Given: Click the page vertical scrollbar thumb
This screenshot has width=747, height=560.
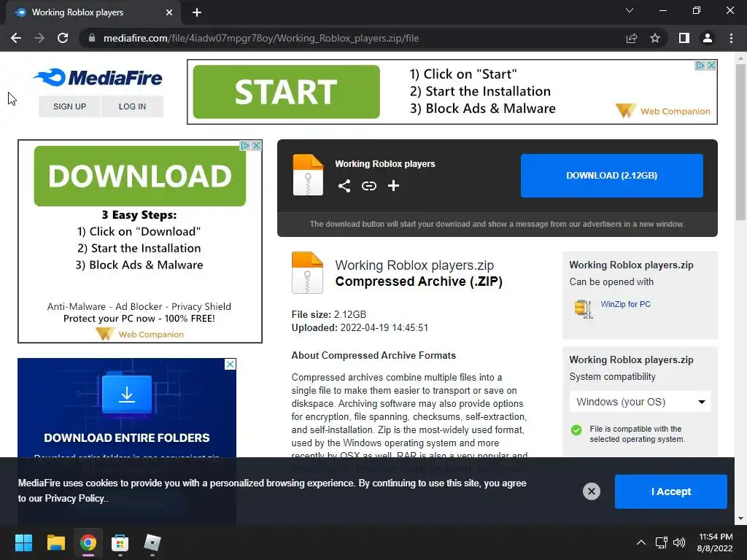Looking at the screenshot, I should [740, 142].
